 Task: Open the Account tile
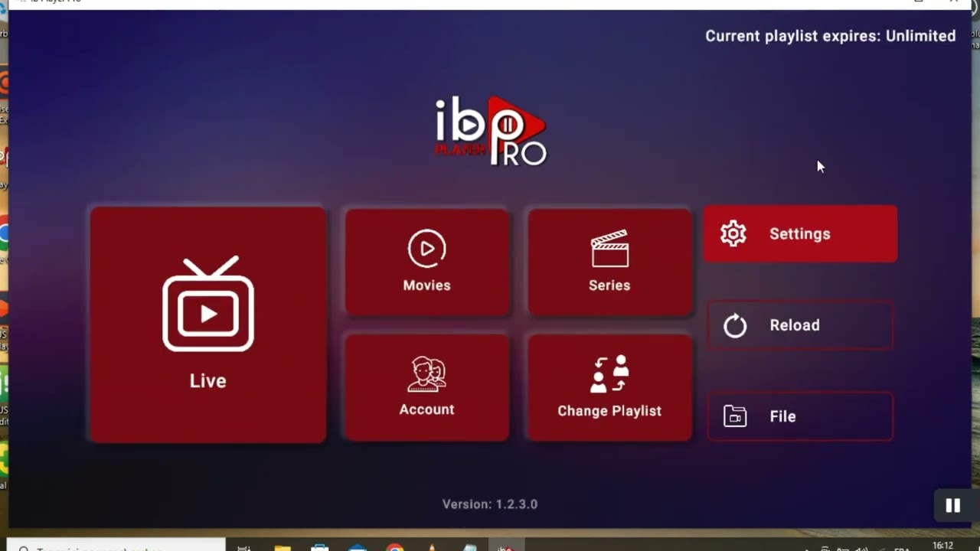pyautogui.click(x=427, y=387)
